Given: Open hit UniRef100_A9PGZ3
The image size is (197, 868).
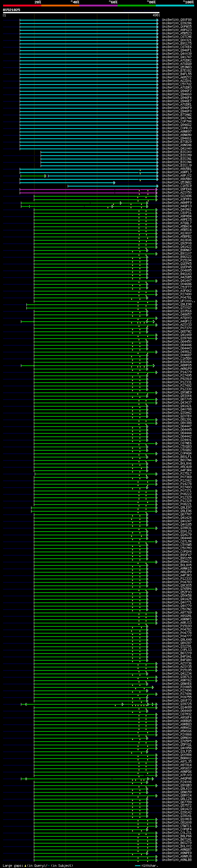Looking at the screenshot, I should pos(176,30).
